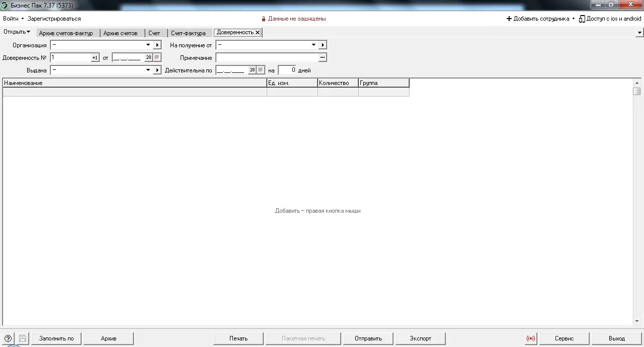Click the Заполнить по button
Screen dimensions: 644x347
click(x=56, y=338)
